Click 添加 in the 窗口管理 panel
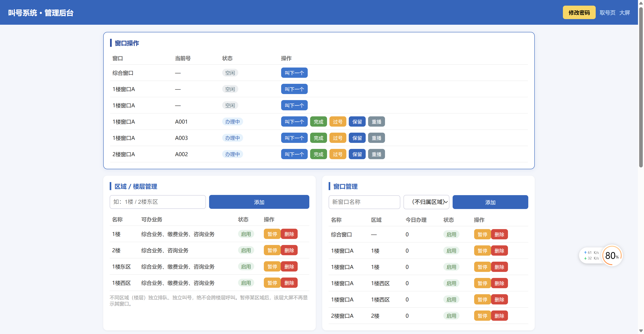 490,202
